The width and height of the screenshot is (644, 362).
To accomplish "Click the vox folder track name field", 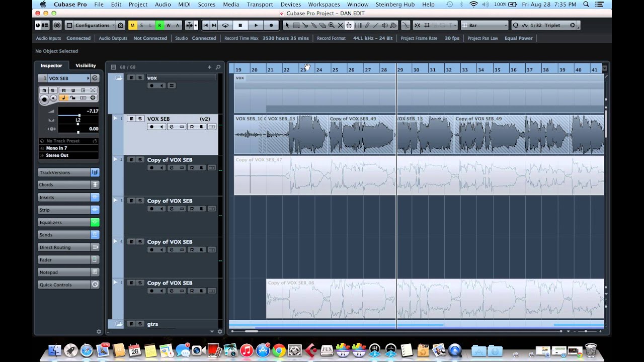I will pyautogui.click(x=181, y=78).
